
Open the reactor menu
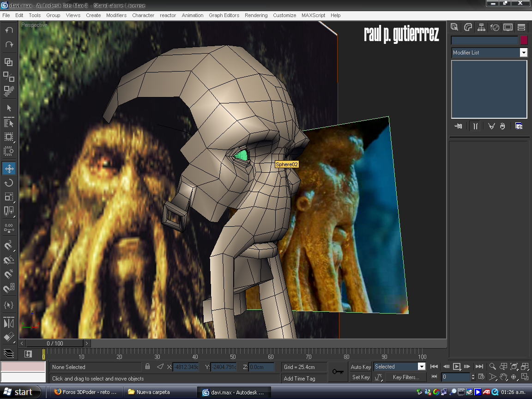168,15
